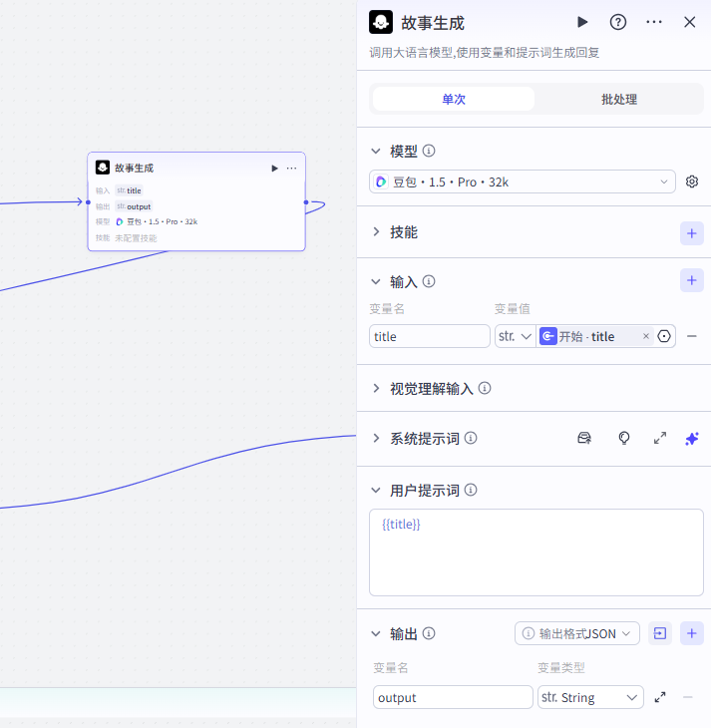This screenshot has height=728, width=711.
Task: Collapse the 输出 section
Action: click(x=376, y=633)
